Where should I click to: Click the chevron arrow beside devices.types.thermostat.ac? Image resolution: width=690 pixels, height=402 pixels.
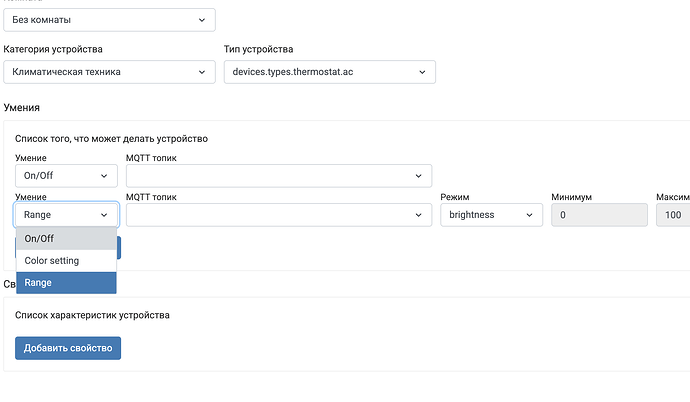(x=423, y=72)
